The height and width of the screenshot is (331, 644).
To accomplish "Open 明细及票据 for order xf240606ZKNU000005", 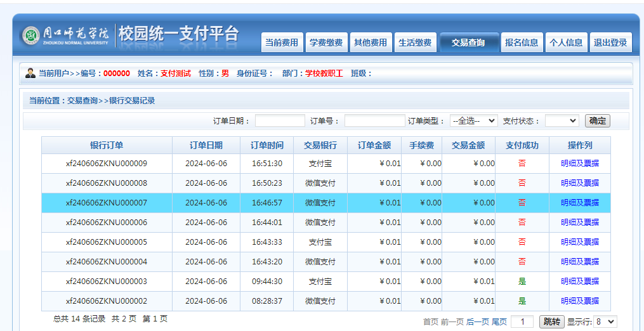I will [580, 242].
